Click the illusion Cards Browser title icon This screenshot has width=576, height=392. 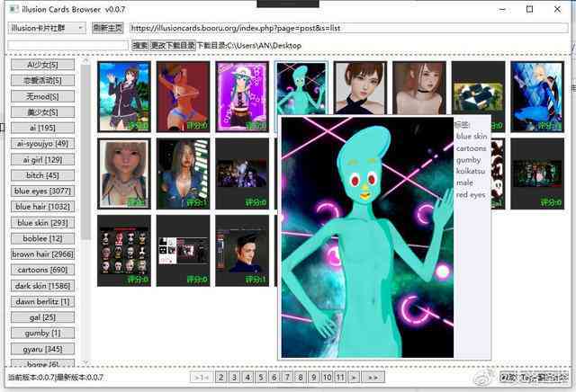click(13, 9)
